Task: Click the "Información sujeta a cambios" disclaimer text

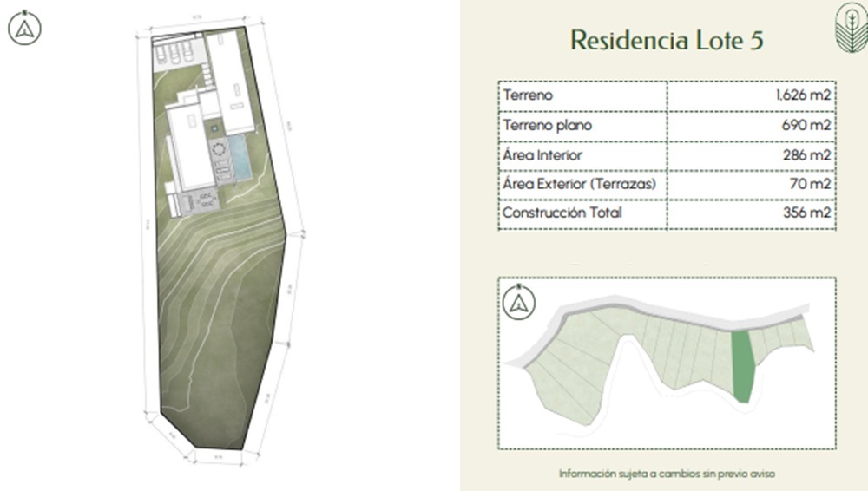Action: [x=666, y=474]
